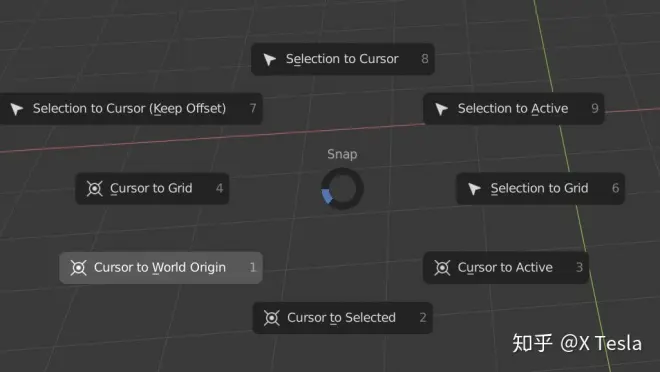Viewport: 660px width, 372px height.
Task: Click shortcut number 3 label
Action: pos(579,267)
